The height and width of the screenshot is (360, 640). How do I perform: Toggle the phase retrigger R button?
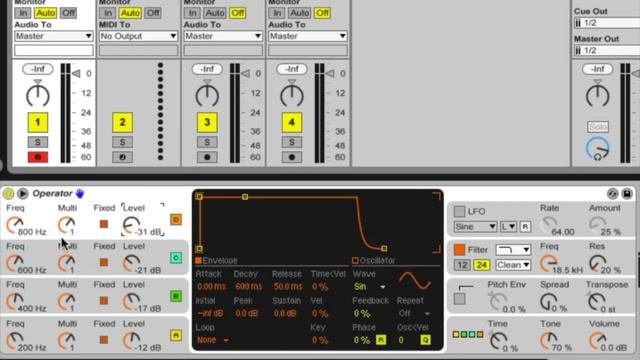click(381, 340)
